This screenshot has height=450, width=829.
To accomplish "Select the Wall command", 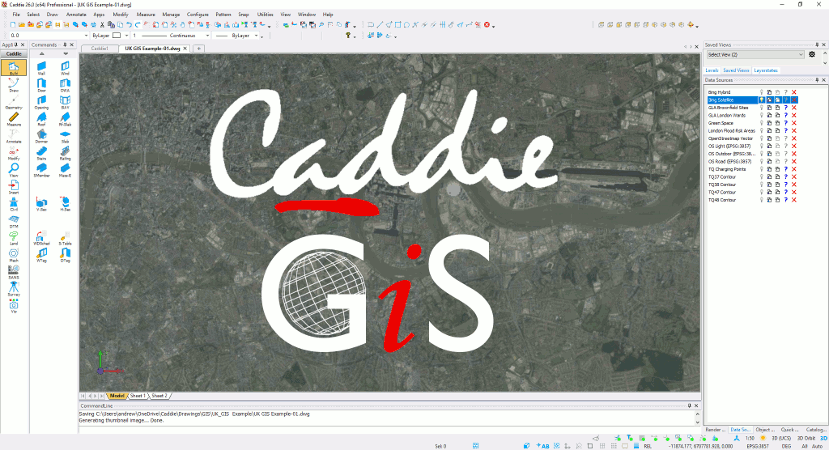I will [41, 68].
